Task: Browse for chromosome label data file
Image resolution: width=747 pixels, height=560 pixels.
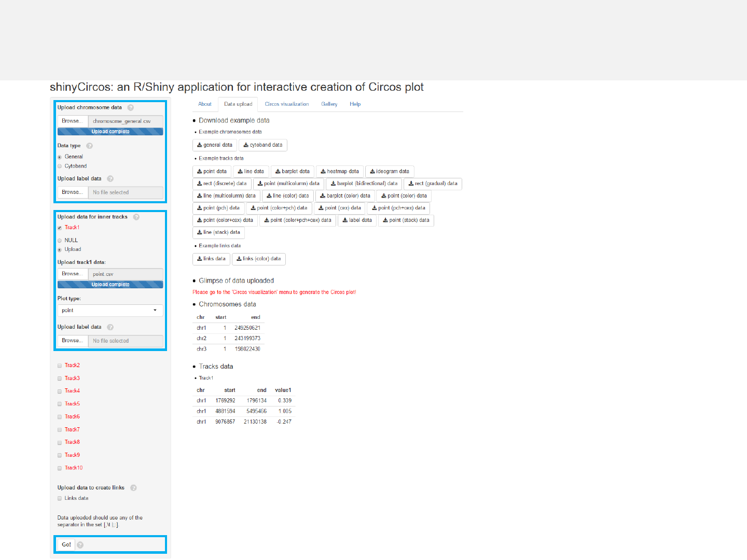Action: point(73,192)
